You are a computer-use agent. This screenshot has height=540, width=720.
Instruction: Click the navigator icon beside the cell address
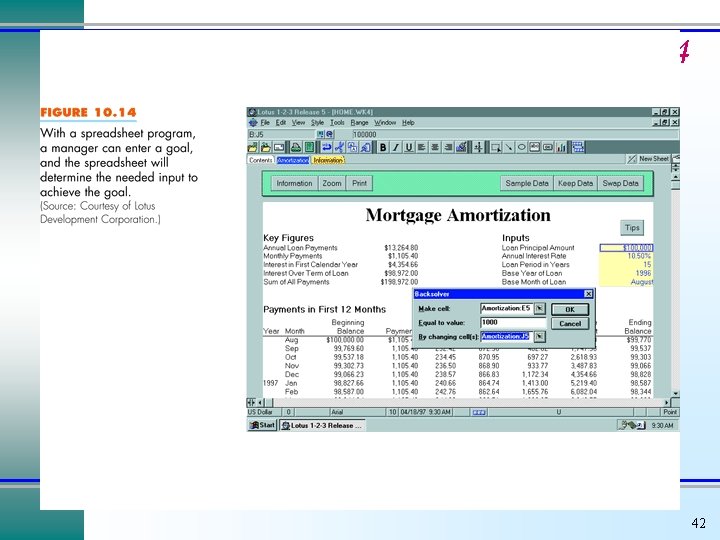pos(321,134)
